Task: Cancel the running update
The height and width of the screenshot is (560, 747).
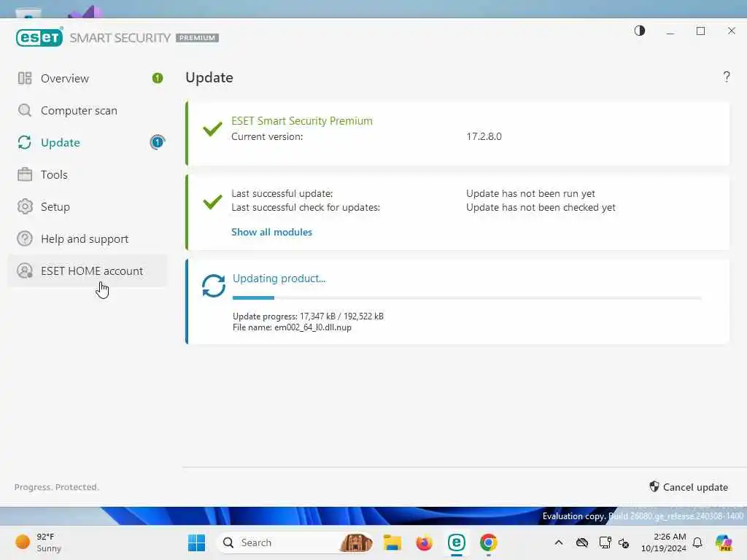Action: point(689,486)
